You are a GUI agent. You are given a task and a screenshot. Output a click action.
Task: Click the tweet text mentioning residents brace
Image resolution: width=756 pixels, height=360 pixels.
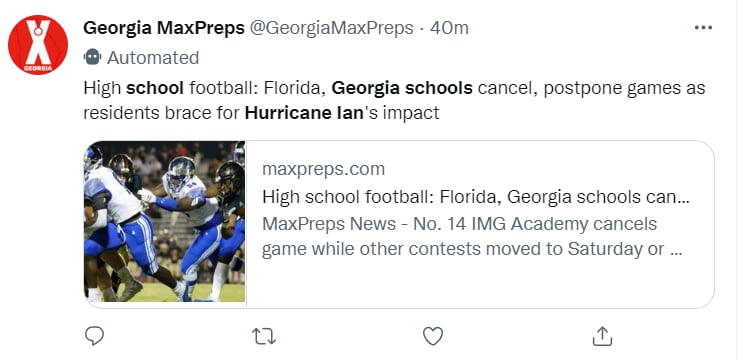261,113
